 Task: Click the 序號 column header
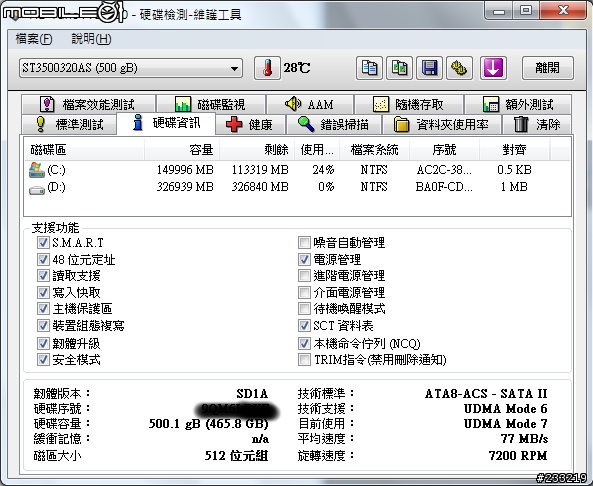point(444,150)
